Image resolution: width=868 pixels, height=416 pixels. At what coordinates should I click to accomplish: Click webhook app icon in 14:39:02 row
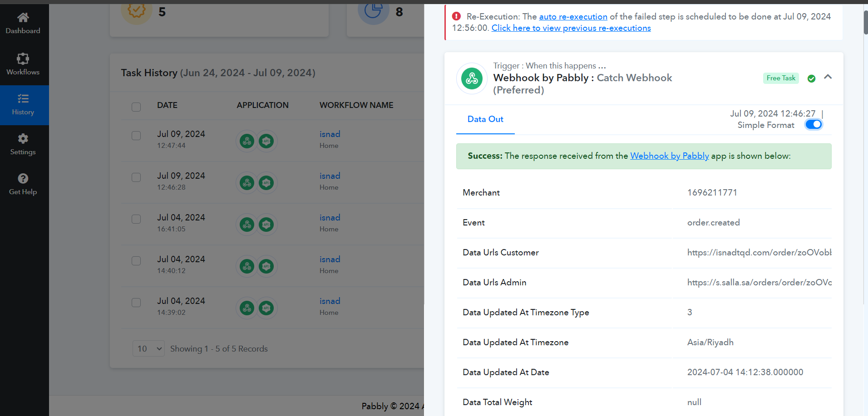point(247,308)
